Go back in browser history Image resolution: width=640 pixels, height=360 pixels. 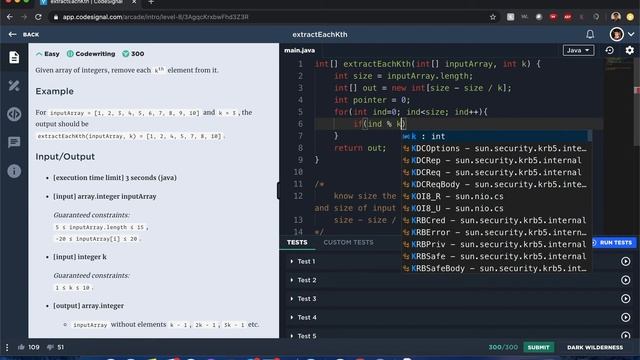[10, 17]
